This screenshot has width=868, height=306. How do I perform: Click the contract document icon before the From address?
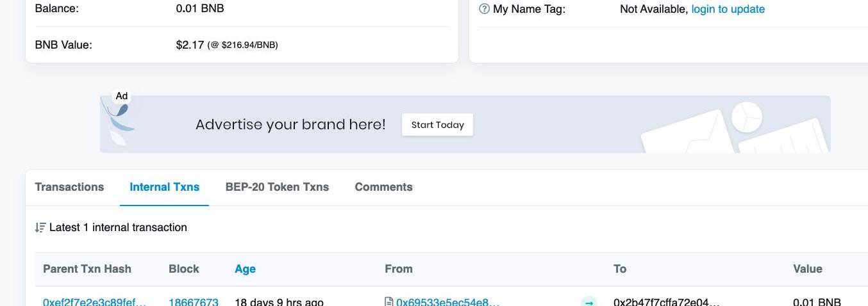(388, 302)
